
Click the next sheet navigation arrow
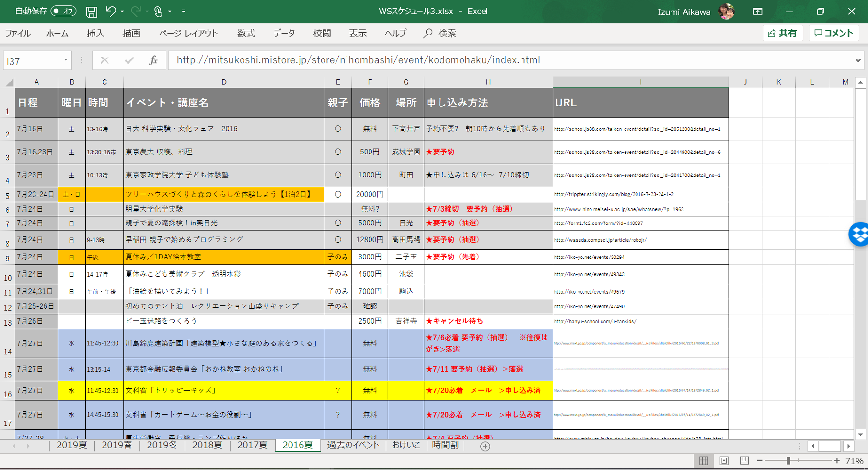(x=28, y=446)
